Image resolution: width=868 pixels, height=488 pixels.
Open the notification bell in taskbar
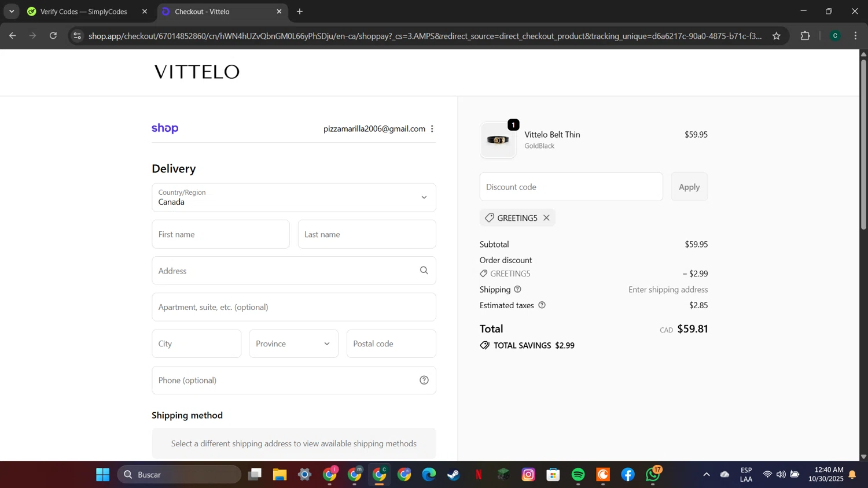[x=852, y=475]
